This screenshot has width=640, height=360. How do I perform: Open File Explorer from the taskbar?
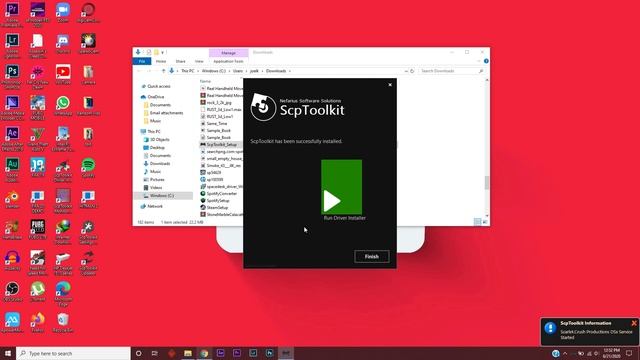(188, 353)
